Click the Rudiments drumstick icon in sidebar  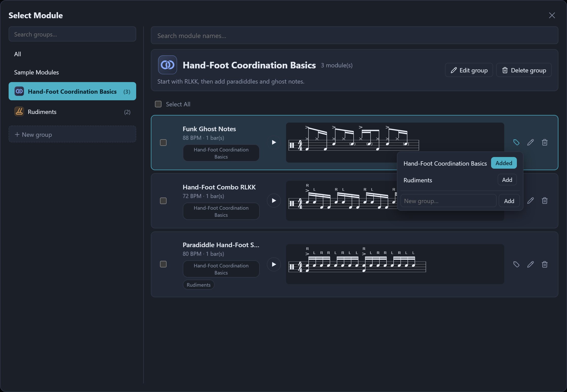[19, 112]
